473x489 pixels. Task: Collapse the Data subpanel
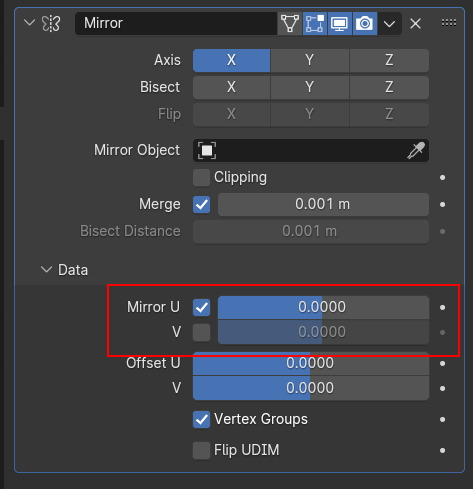(x=46, y=270)
